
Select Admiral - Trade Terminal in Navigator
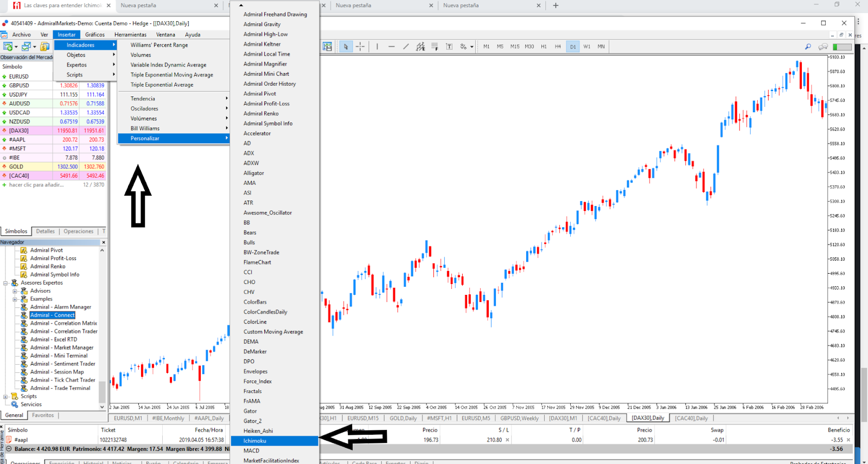point(60,388)
